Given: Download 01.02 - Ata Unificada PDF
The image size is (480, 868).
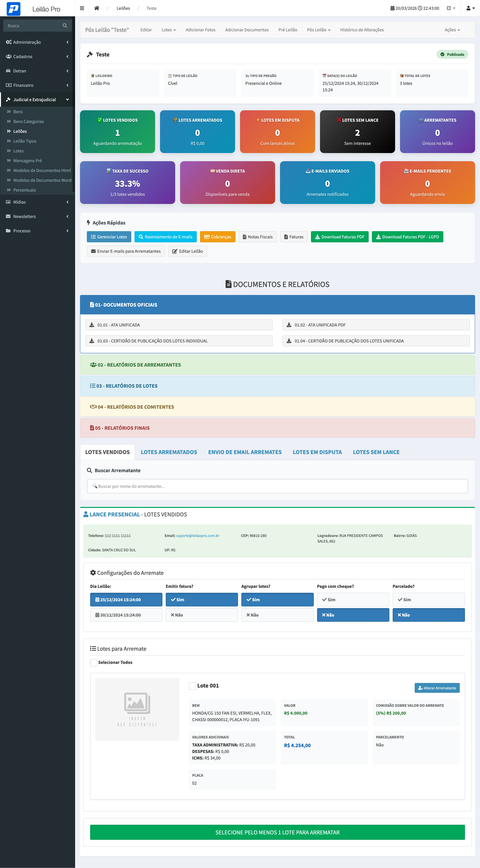Looking at the screenshot, I should point(376,325).
